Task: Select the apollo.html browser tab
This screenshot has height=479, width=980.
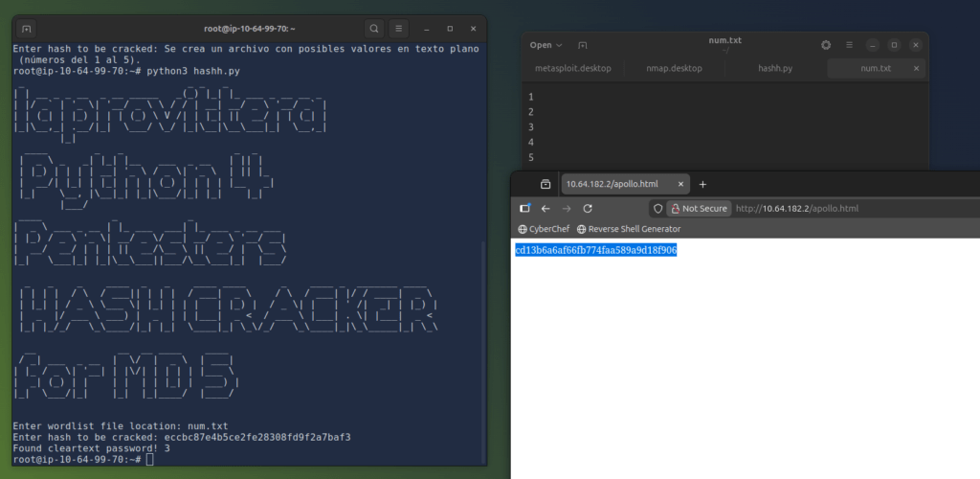Action: (x=626, y=185)
